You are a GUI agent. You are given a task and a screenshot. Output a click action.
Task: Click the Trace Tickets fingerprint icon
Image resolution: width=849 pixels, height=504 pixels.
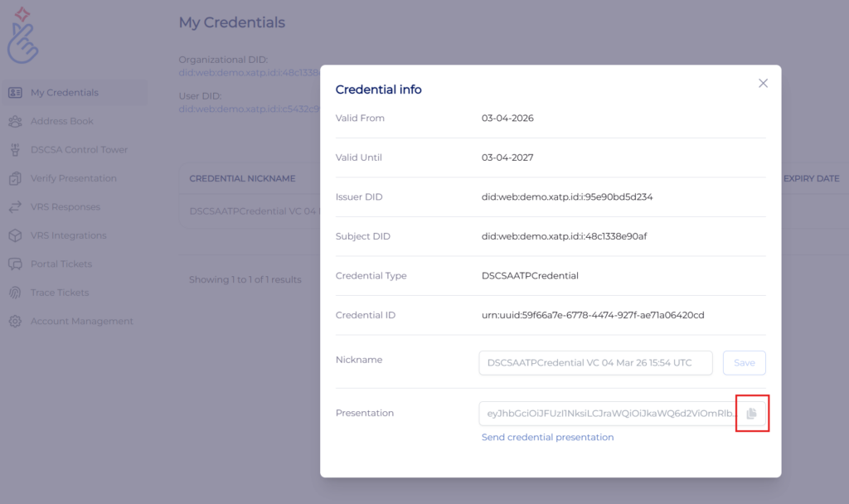click(x=15, y=293)
